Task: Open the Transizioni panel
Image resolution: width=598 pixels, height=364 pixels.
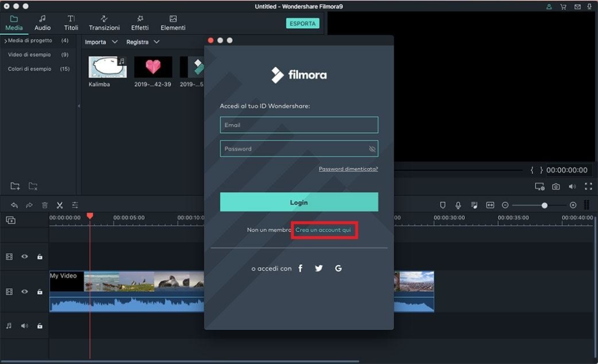Action: (x=103, y=23)
